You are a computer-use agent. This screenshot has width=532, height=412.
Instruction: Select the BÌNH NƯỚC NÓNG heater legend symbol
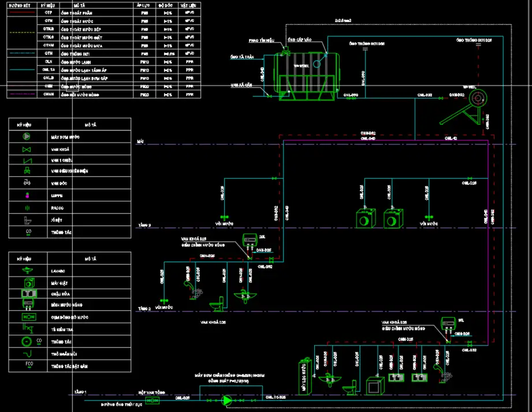(29, 305)
